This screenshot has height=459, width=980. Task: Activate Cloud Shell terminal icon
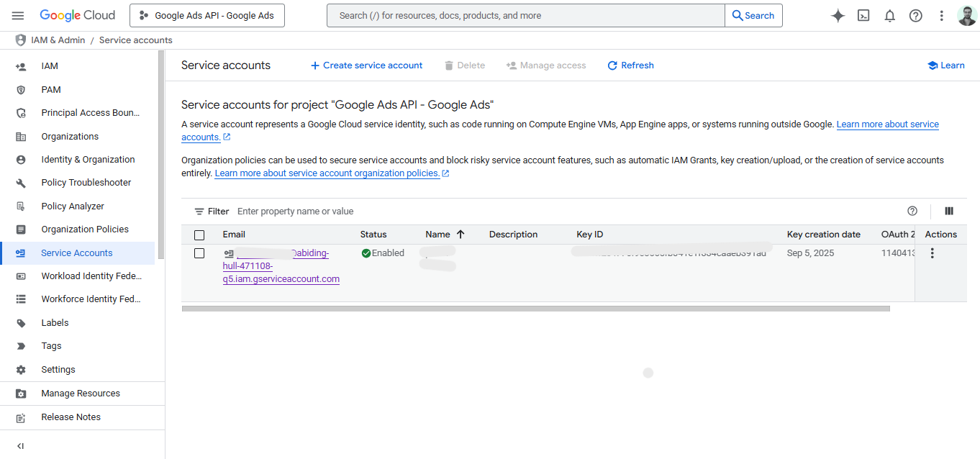863,16
